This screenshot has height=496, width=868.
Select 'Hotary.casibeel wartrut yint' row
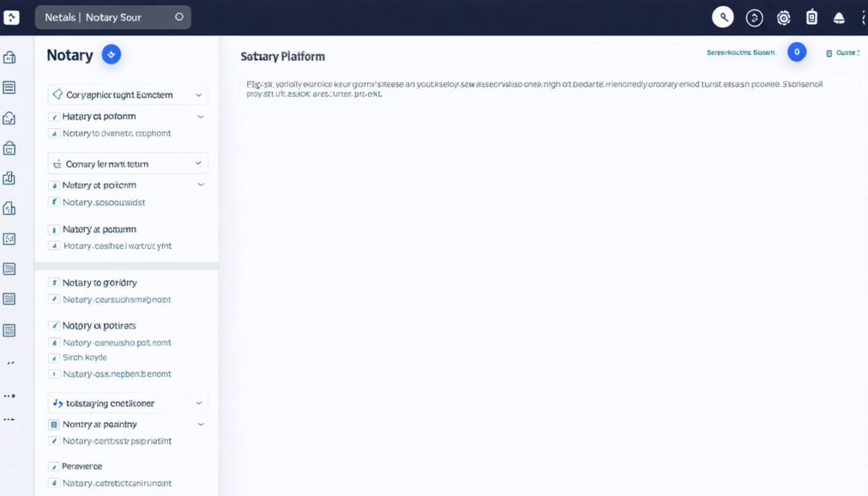pos(117,246)
